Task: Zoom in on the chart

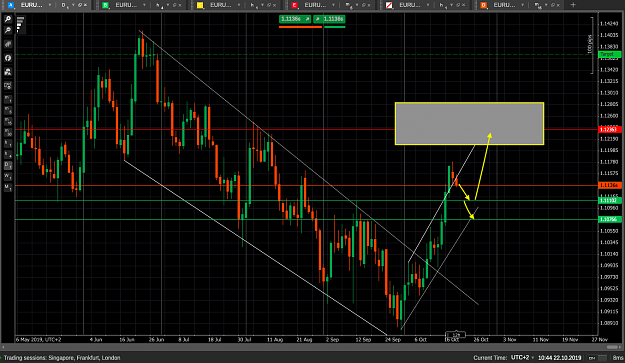Action: (8, 19)
